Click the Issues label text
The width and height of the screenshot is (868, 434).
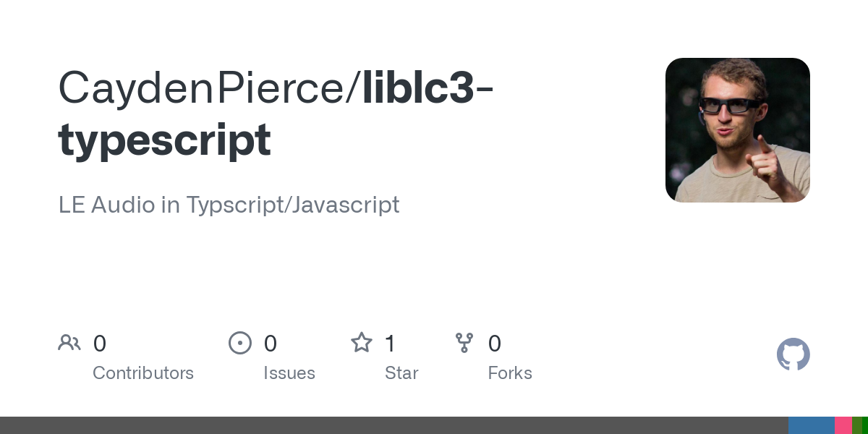pyautogui.click(x=289, y=373)
